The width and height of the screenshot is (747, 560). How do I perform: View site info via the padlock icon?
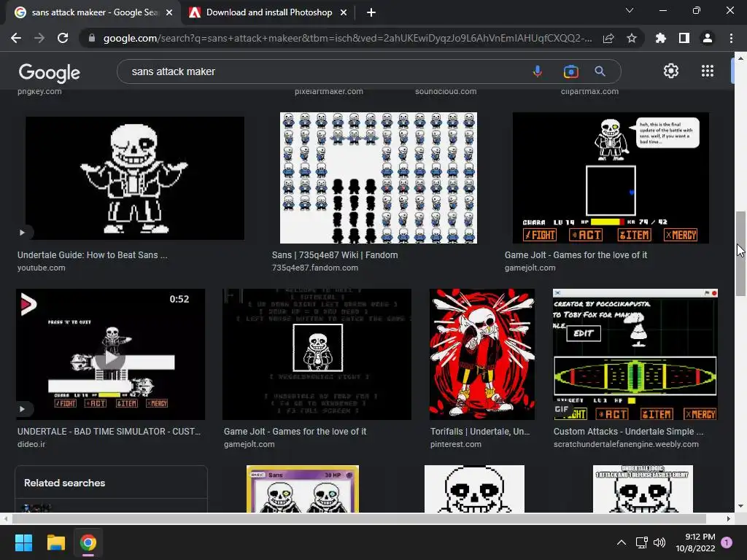click(x=92, y=38)
